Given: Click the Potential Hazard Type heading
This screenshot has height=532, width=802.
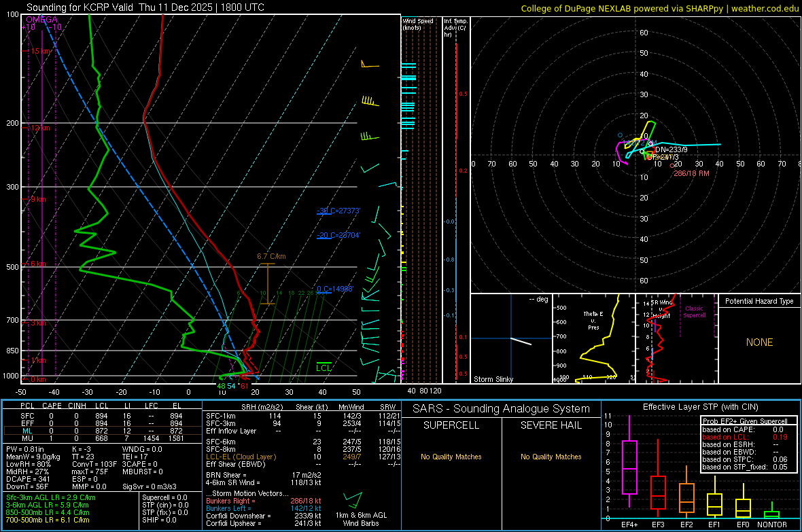Looking at the screenshot, I should tap(759, 301).
